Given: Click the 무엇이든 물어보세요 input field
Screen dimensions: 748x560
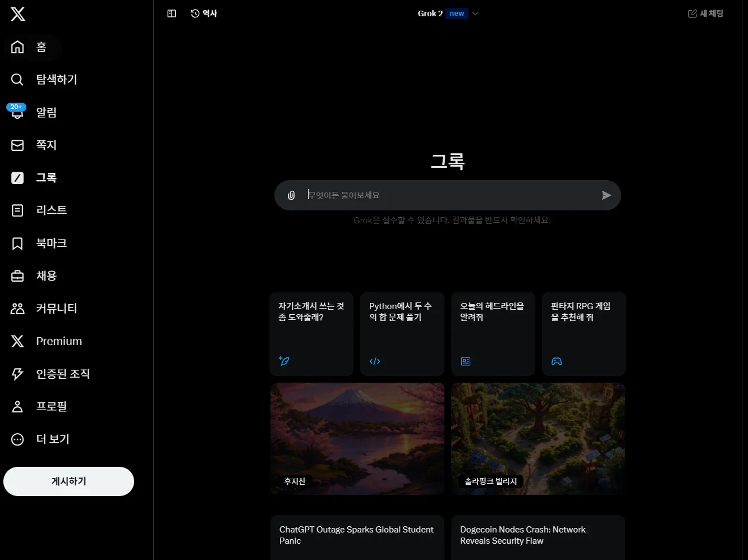Looking at the screenshot, I should (x=449, y=195).
